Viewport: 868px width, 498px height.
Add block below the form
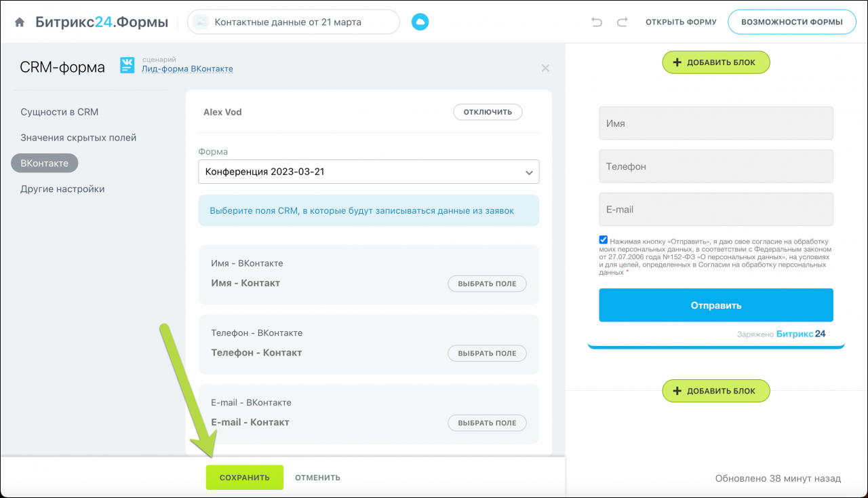click(716, 391)
